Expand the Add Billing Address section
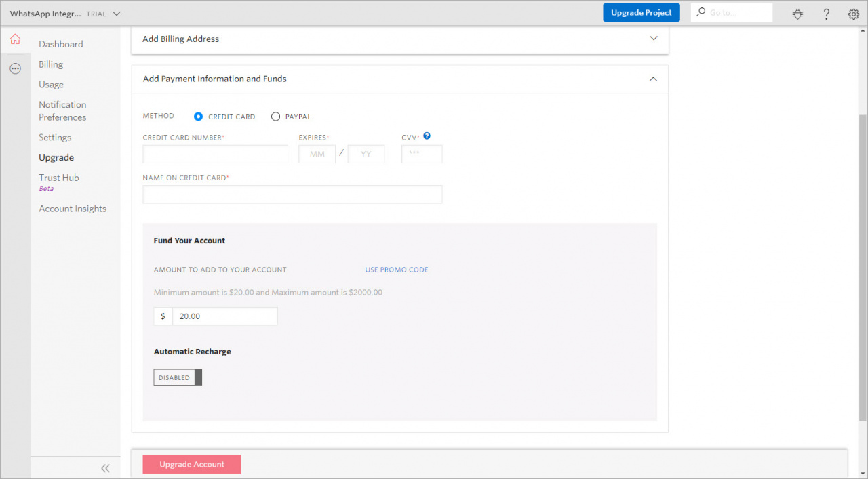This screenshot has width=868, height=479. (x=653, y=39)
